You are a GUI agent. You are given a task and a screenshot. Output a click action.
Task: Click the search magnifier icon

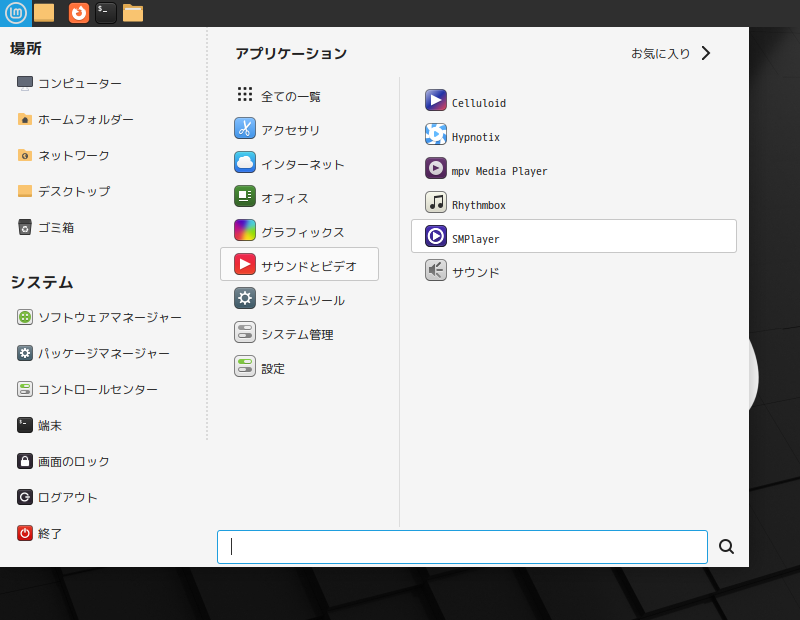pos(727,547)
